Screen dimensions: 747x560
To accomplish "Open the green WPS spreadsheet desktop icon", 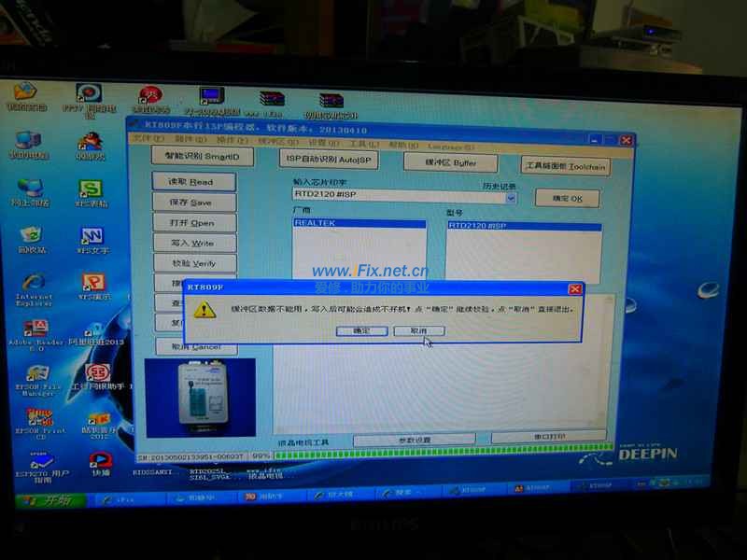I will pyautogui.click(x=91, y=189).
